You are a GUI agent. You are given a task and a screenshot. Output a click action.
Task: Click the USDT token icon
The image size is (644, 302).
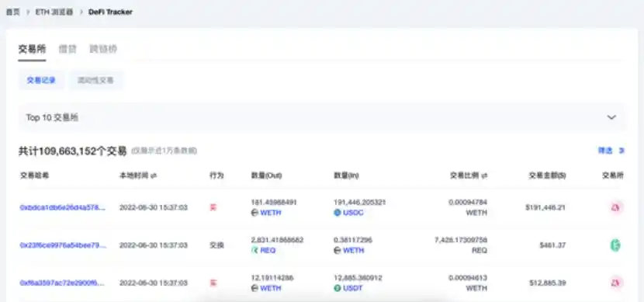pos(338,288)
